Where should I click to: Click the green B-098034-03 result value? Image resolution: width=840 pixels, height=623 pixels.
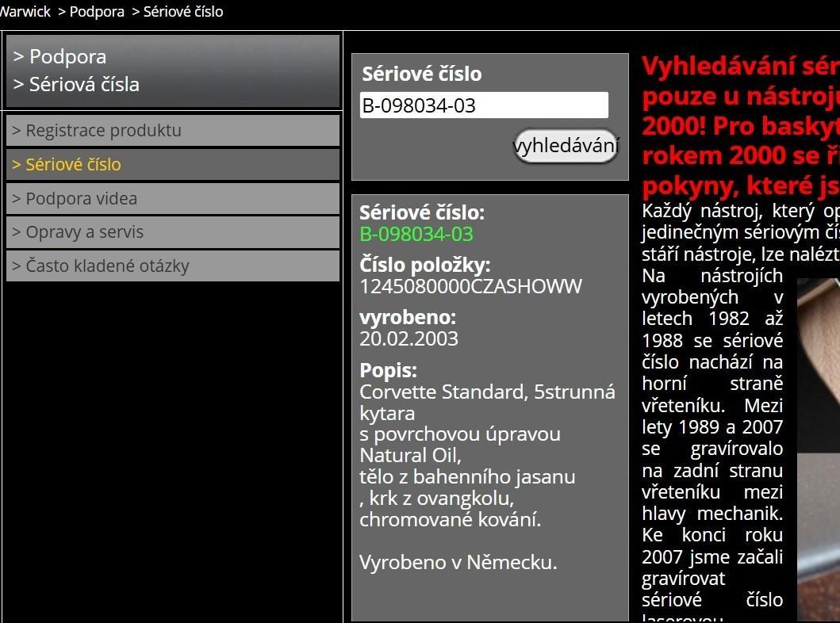[x=416, y=235]
